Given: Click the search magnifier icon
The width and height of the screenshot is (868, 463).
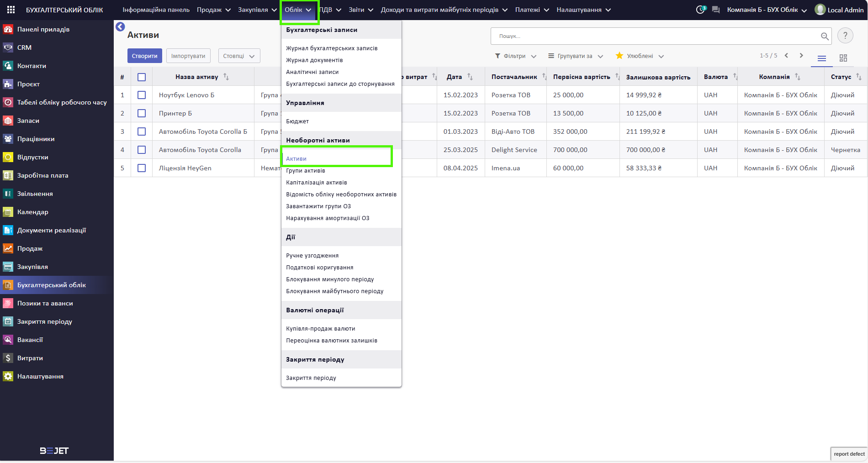Looking at the screenshot, I should (825, 36).
